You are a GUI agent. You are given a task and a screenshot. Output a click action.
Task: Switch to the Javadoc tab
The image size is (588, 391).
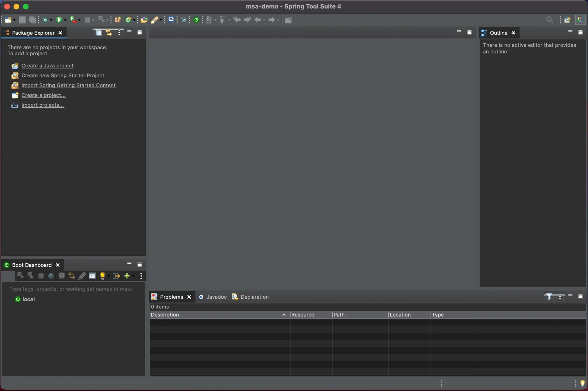click(x=213, y=297)
